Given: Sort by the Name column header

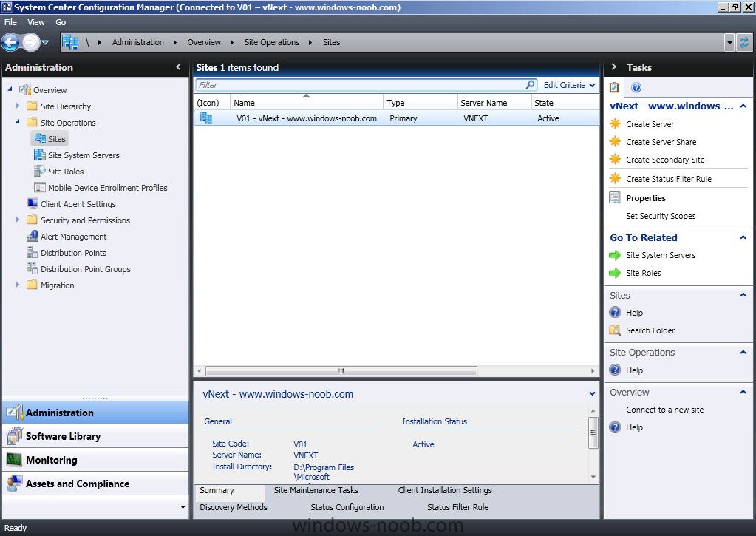Looking at the screenshot, I should 307,102.
